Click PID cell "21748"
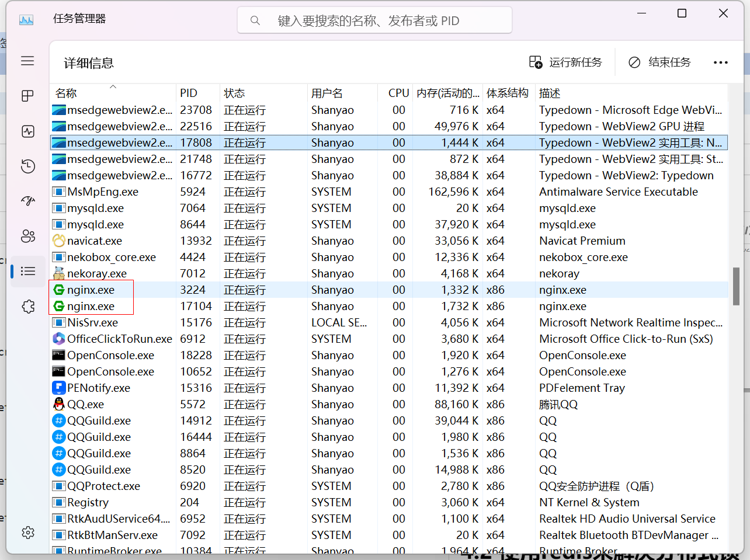The width and height of the screenshot is (750, 560). coord(196,159)
